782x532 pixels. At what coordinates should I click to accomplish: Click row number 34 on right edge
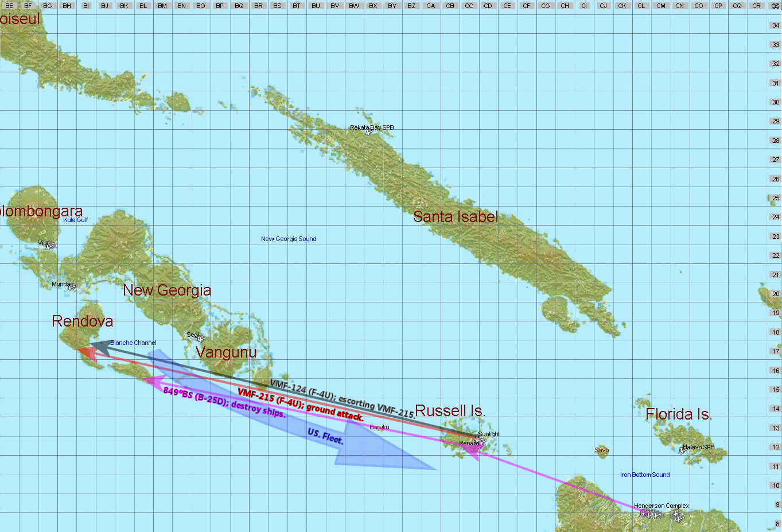(x=775, y=25)
